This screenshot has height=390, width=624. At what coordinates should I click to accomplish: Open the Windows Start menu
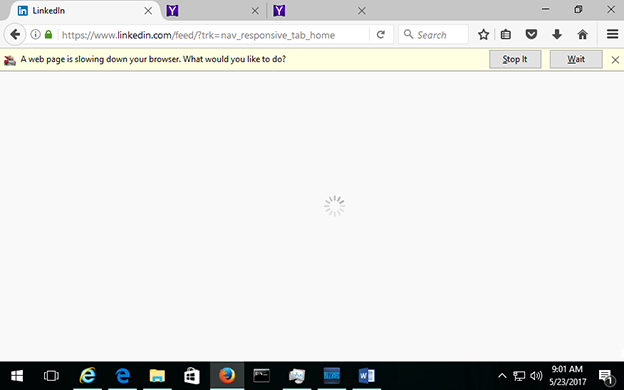click(x=17, y=376)
